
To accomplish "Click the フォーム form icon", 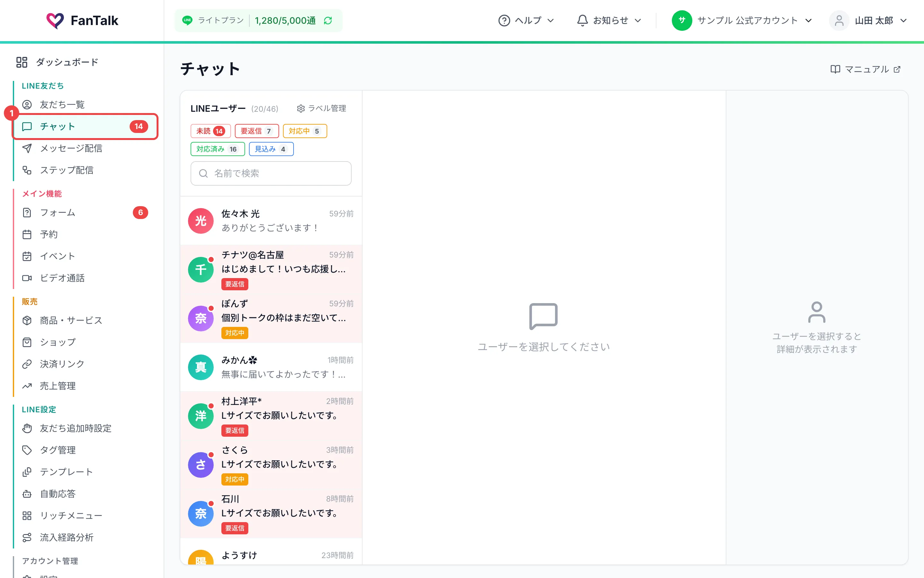I will (x=27, y=213).
